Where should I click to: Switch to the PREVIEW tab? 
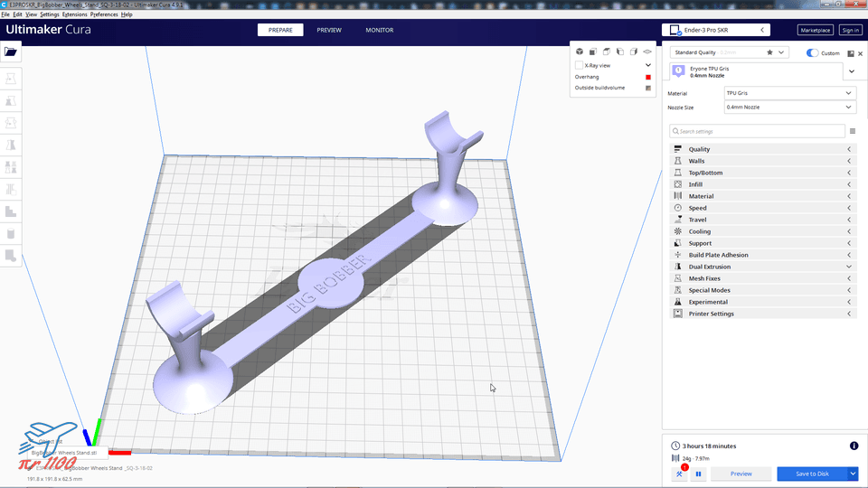[x=329, y=30]
